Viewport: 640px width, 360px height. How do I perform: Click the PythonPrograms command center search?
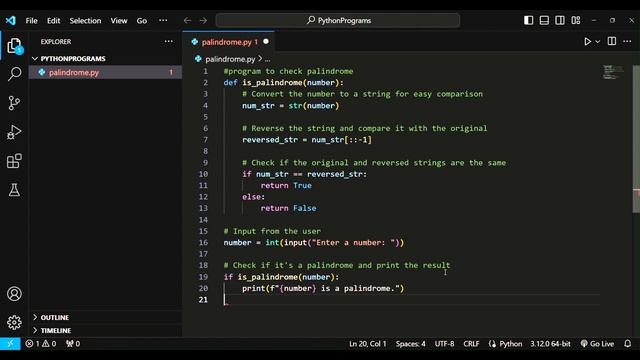pyautogui.click(x=338, y=20)
